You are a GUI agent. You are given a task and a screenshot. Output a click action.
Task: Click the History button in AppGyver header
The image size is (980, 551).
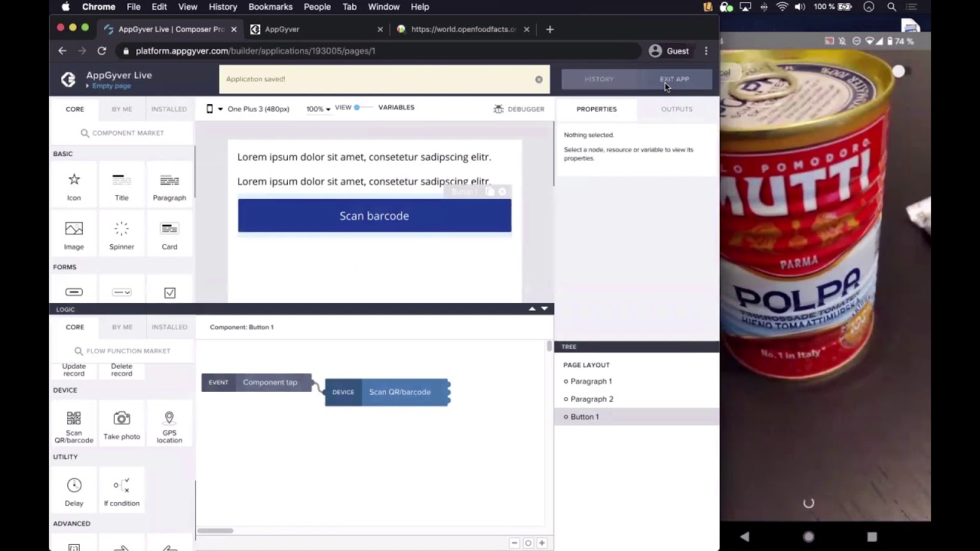click(599, 79)
